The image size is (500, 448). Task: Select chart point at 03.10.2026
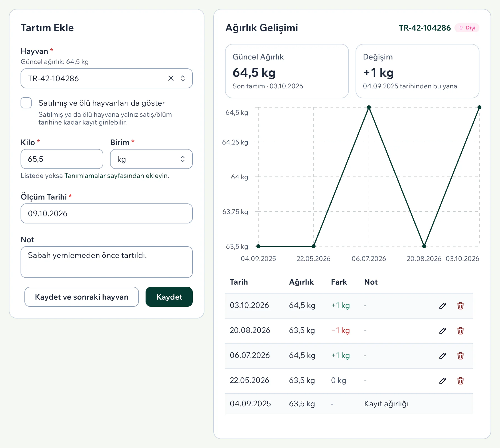[x=479, y=107]
